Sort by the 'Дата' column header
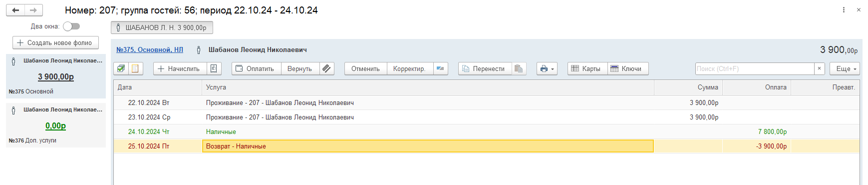This screenshot has width=868, height=185. point(158,87)
